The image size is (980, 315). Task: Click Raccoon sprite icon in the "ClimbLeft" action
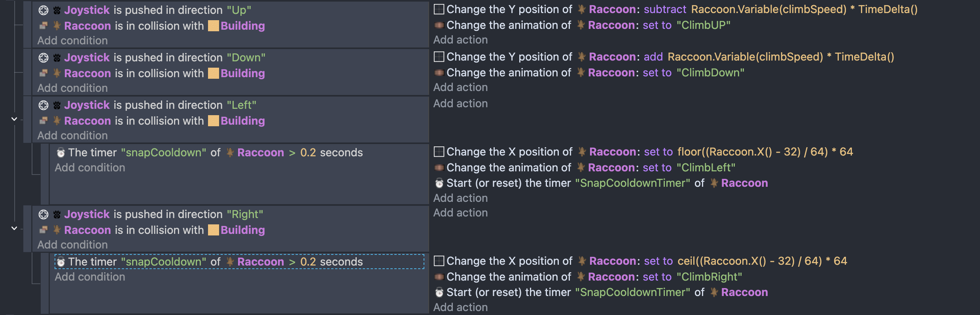581,167
